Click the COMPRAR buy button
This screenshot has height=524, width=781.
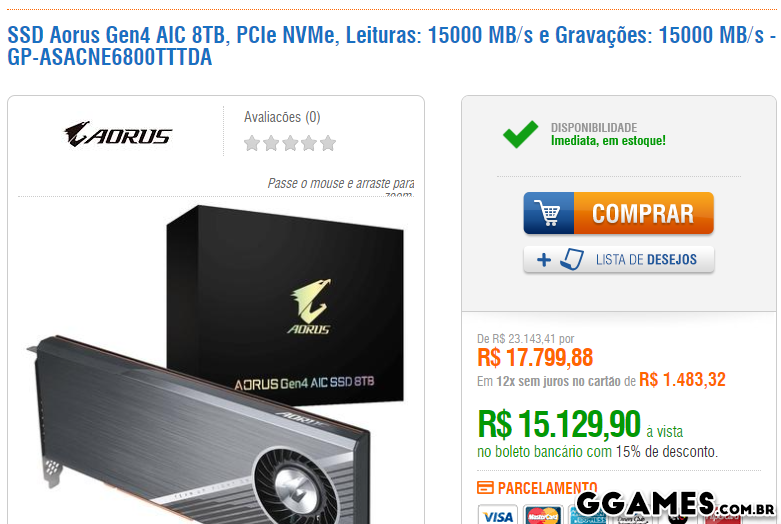point(619,213)
